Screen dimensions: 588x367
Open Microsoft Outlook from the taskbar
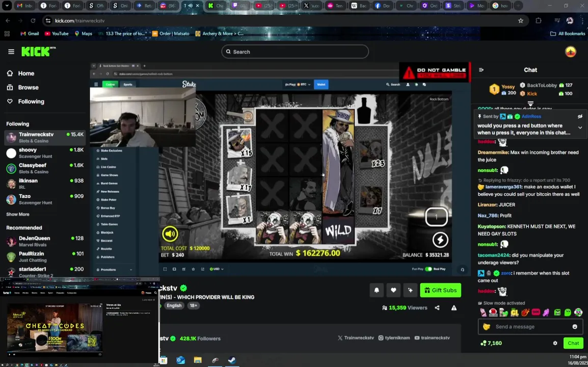[x=180, y=360]
